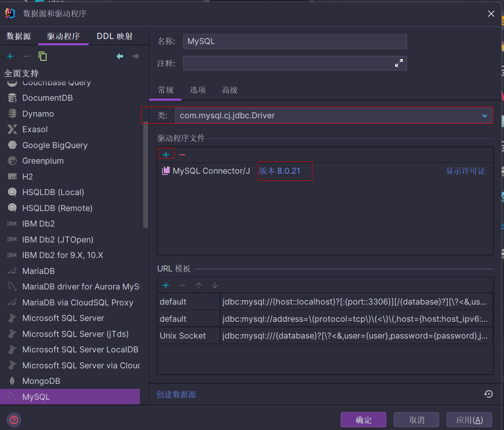This screenshot has height=430, width=504.
Task: Select MySQL in the driver list
Action: pos(70,396)
